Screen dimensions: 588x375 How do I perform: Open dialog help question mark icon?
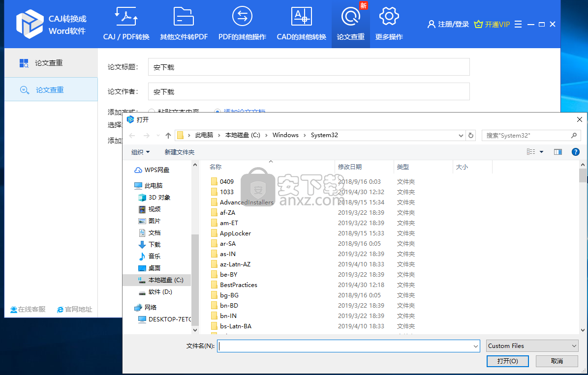tap(576, 152)
